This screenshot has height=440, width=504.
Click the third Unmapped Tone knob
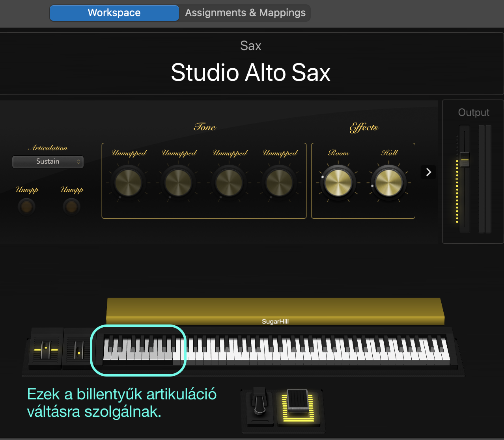[229, 183]
